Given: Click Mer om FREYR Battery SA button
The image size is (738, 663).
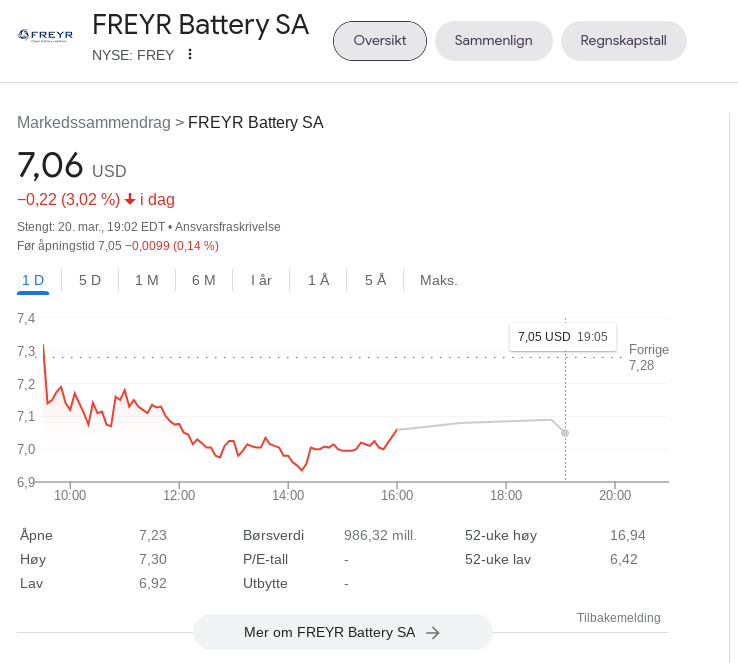Looking at the screenshot, I should 343,632.
